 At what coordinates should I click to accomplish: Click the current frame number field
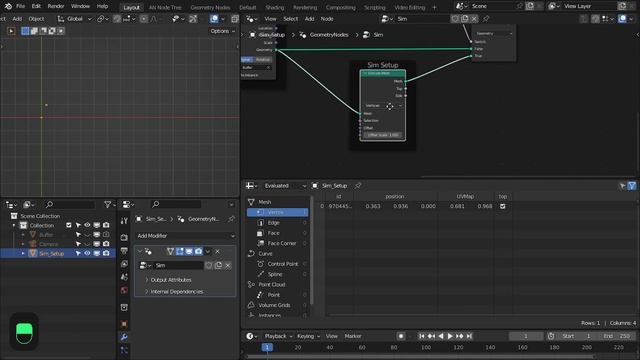[526, 336]
